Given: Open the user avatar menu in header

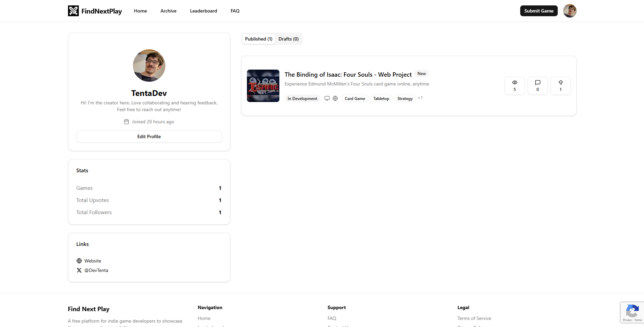Looking at the screenshot, I should (x=570, y=11).
